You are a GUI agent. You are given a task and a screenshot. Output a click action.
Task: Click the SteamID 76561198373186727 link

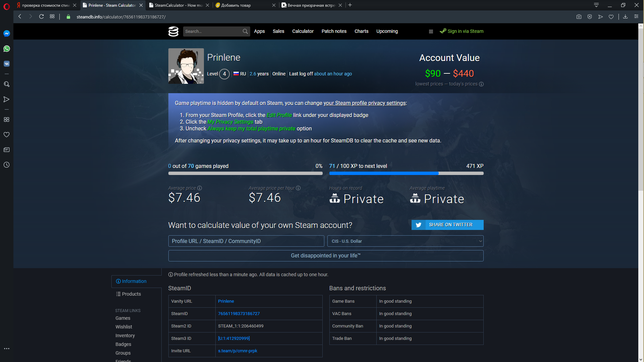click(239, 314)
